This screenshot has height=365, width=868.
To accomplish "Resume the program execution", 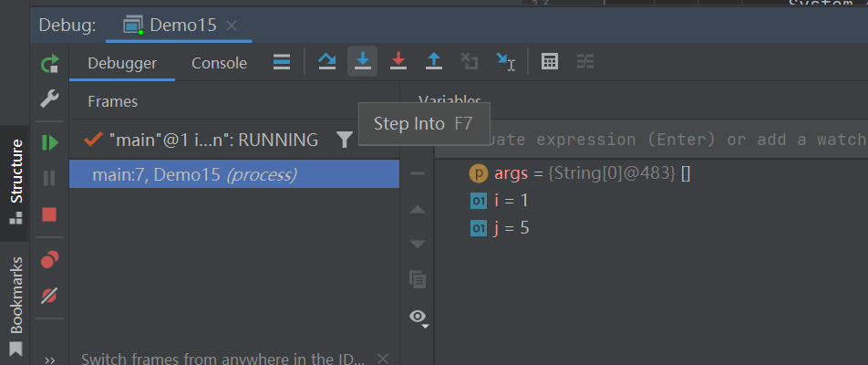I will tap(49, 142).
